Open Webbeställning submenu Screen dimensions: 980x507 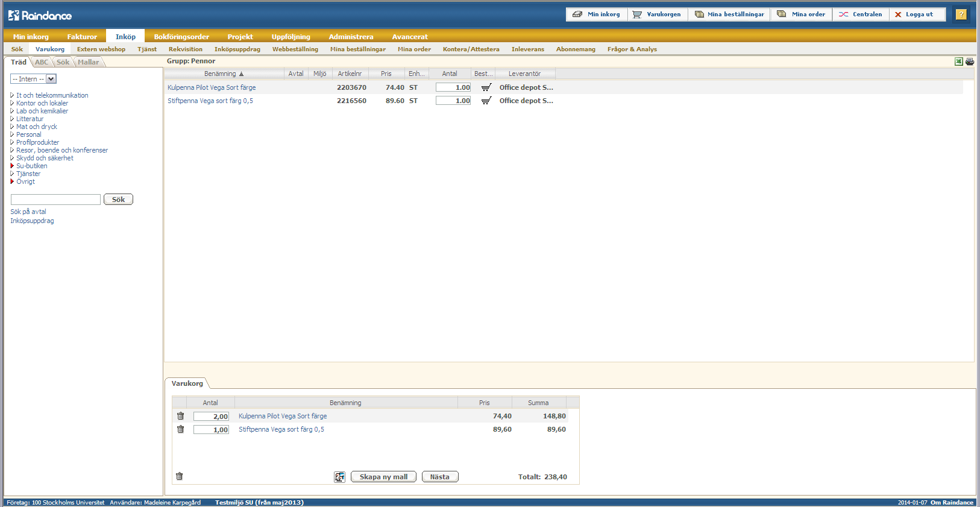[x=295, y=49]
